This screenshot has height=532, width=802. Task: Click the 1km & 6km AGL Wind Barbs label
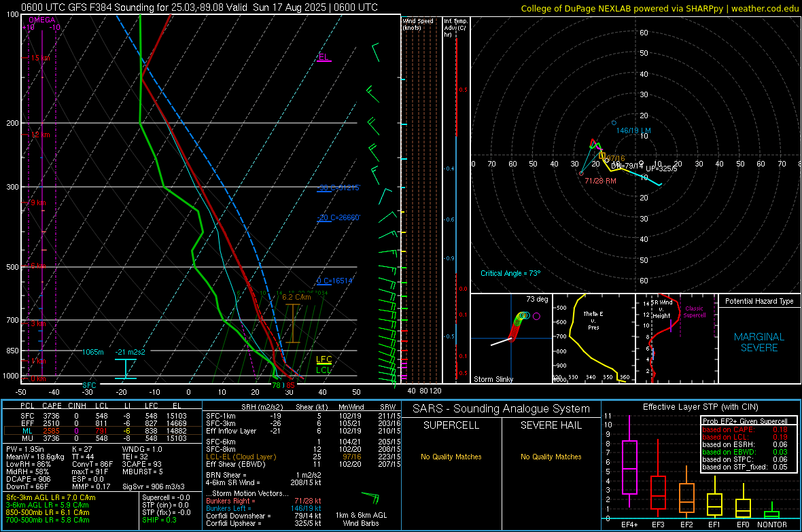[x=361, y=519]
